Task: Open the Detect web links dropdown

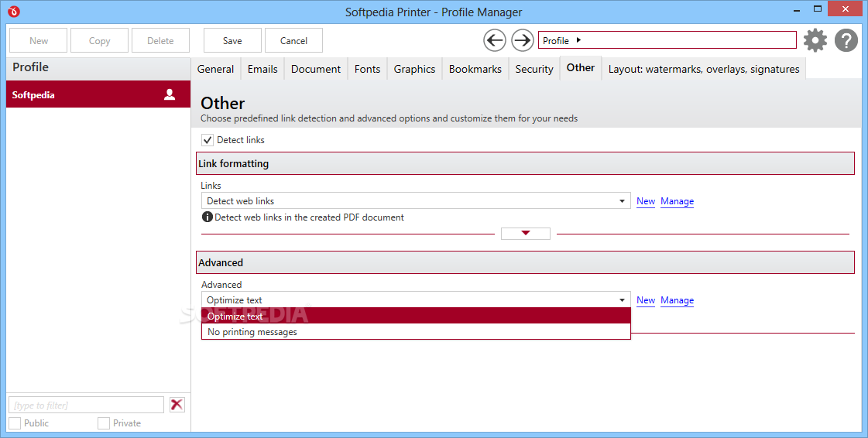Action: click(x=416, y=200)
